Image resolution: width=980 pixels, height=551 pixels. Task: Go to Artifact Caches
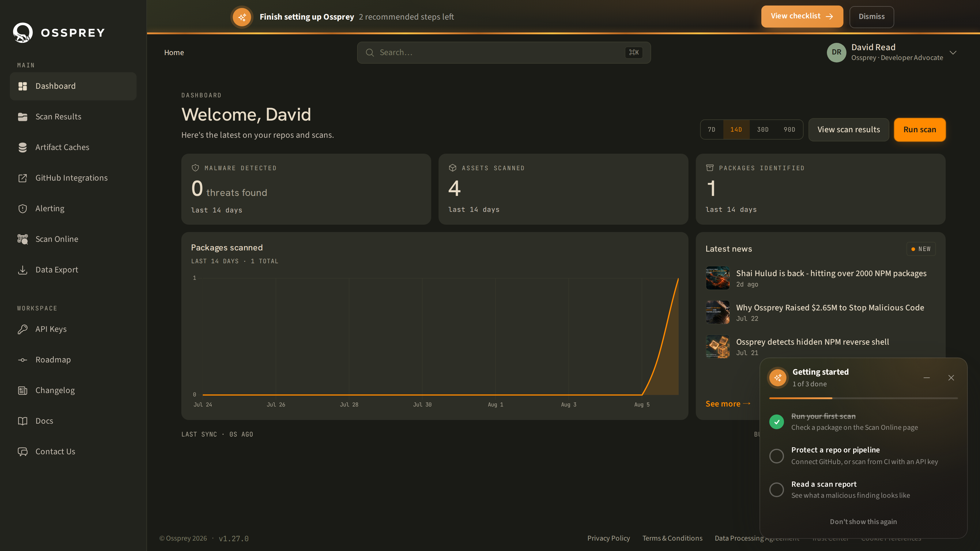[73, 148]
